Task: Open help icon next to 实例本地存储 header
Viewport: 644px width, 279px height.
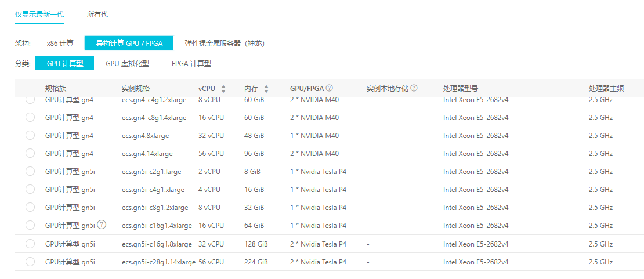Action: [414, 88]
